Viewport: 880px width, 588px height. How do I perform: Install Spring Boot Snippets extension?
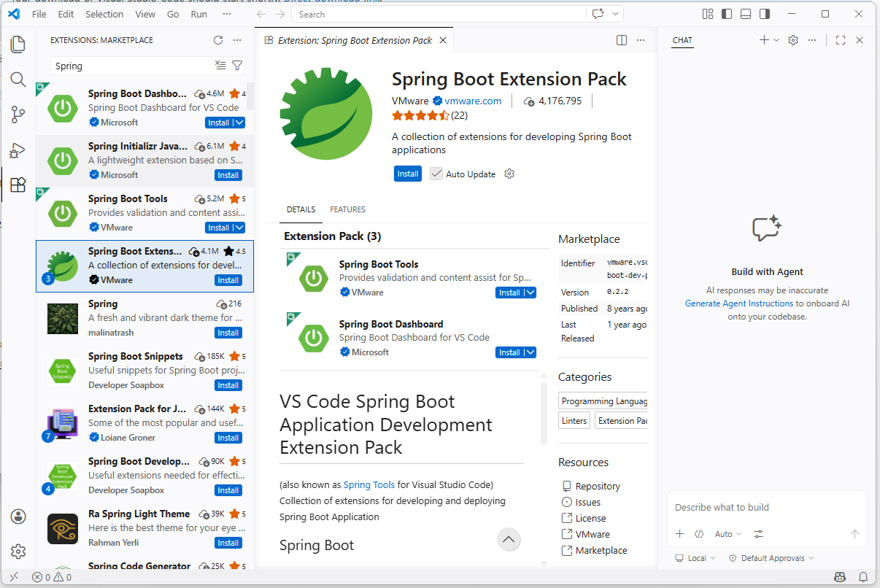click(228, 385)
